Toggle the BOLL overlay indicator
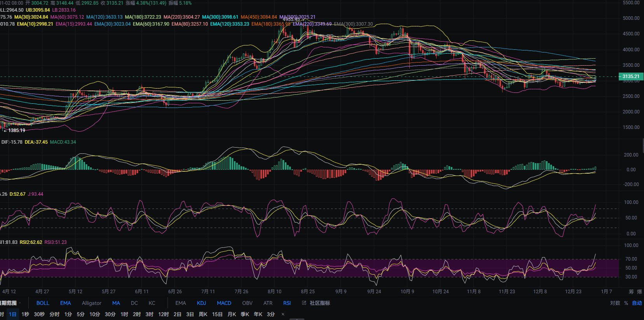Image resolution: width=644 pixels, height=320 pixels. [x=43, y=303]
